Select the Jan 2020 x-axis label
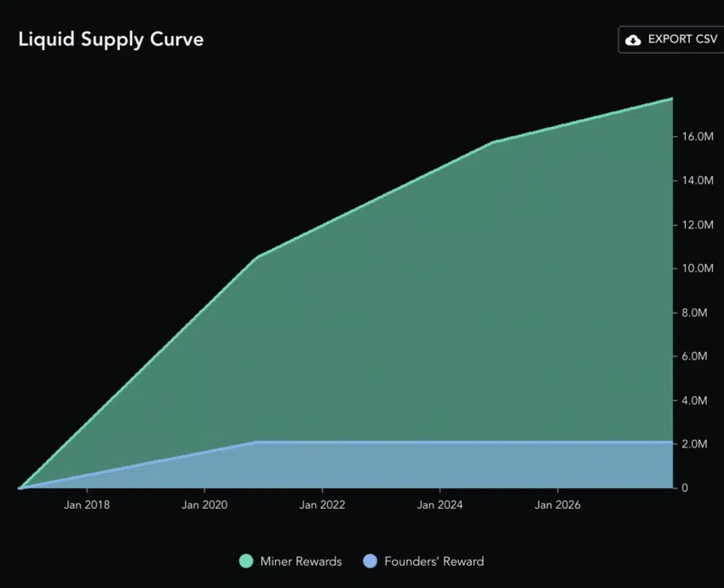The image size is (724, 588). [x=204, y=504]
